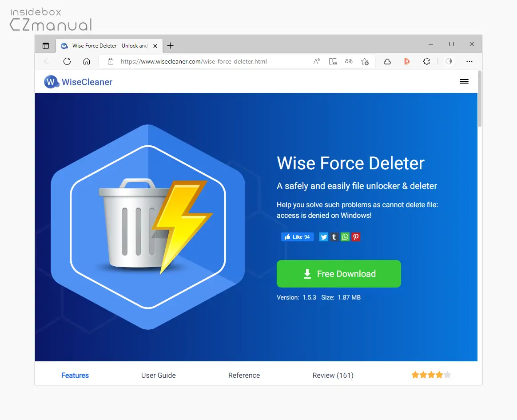Open Immersive Reader mode
Viewport: 517px width, 420px height.
tap(332, 61)
